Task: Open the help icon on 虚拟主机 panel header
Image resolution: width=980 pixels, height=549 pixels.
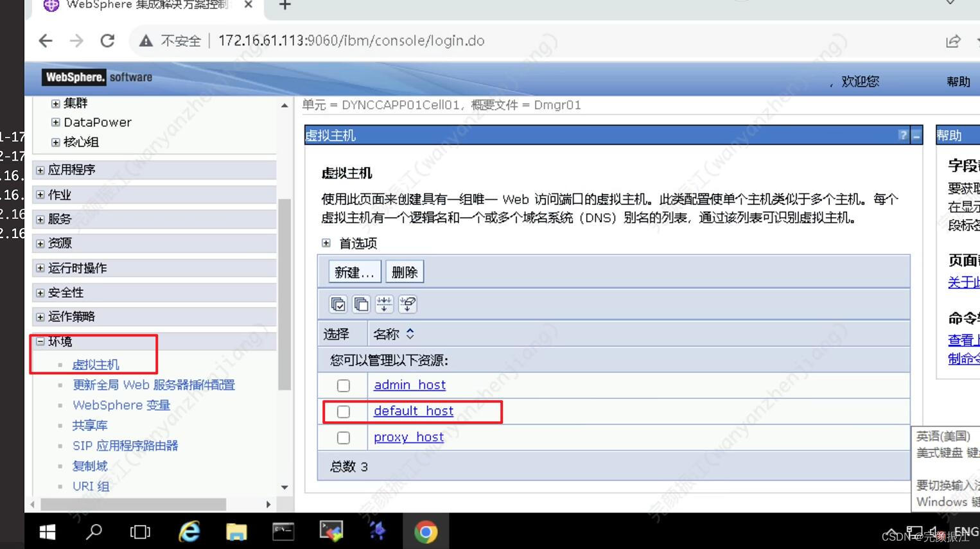Action: point(903,135)
